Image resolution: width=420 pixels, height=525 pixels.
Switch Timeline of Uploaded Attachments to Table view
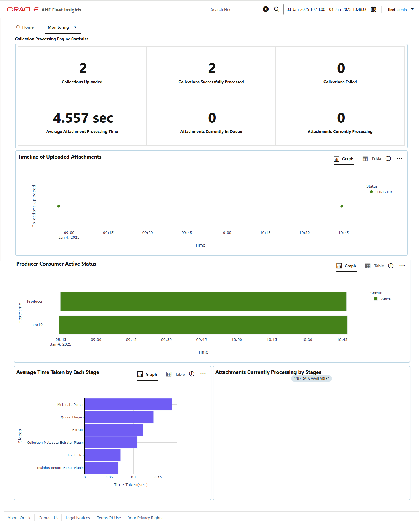coord(372,159)
